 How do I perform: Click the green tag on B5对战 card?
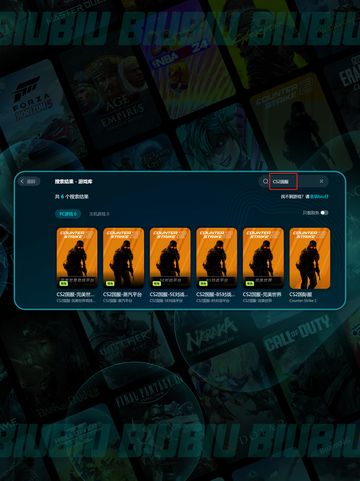tap(203, 283)
